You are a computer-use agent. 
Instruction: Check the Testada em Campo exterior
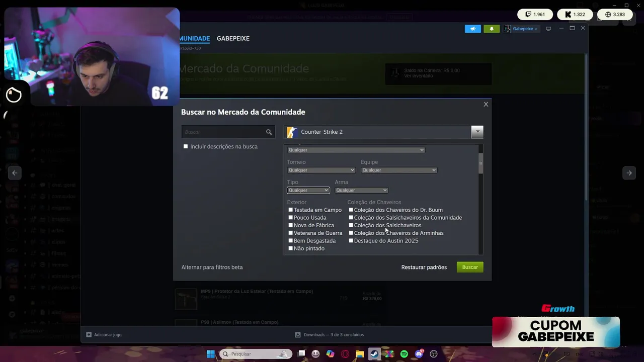(290, 210)
